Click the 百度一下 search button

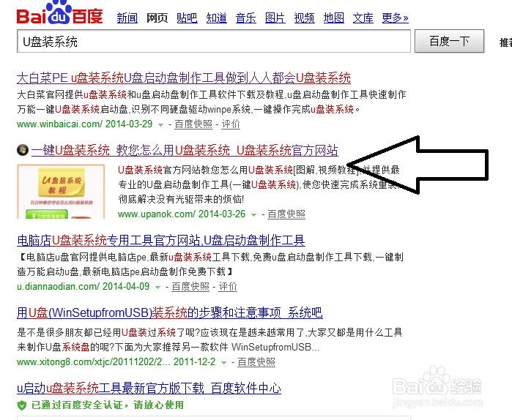[449, 41]
